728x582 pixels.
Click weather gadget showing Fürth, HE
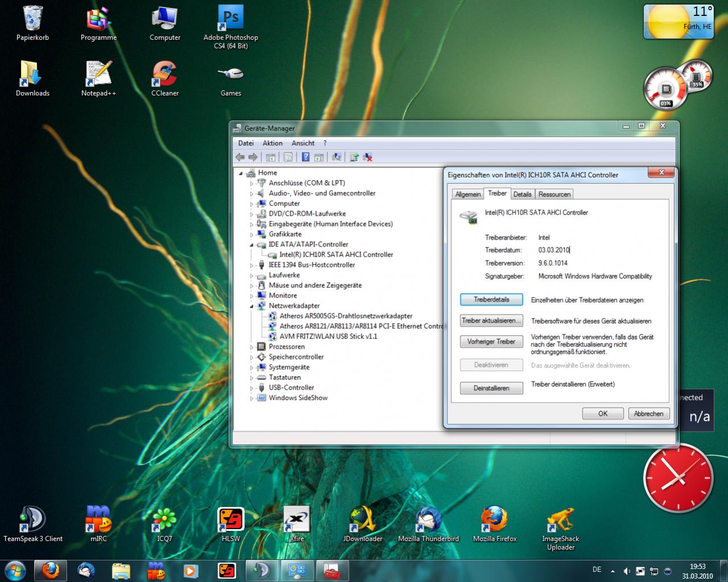678,22
